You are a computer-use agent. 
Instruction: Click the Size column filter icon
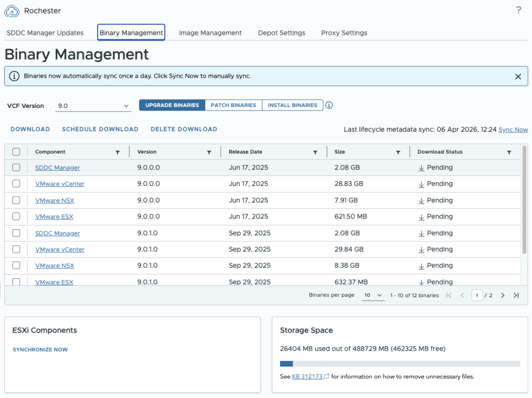398,153
